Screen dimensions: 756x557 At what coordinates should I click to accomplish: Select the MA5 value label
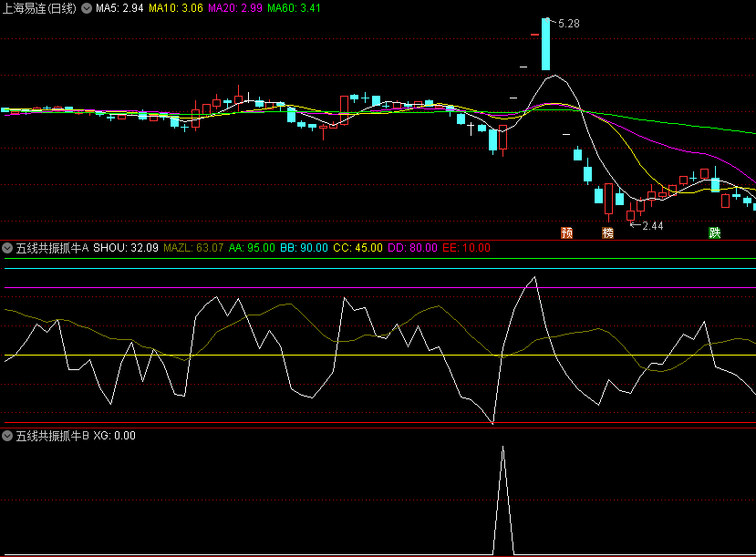[119, 8]
